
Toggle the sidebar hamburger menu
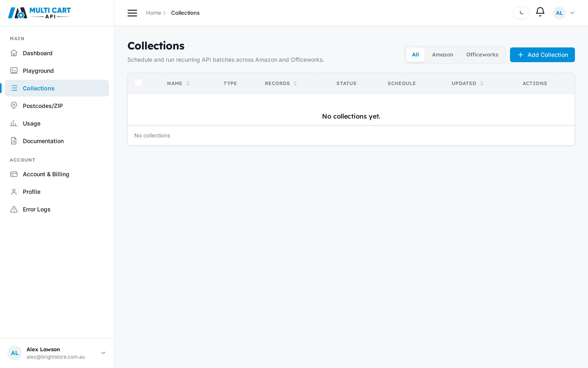132,13
